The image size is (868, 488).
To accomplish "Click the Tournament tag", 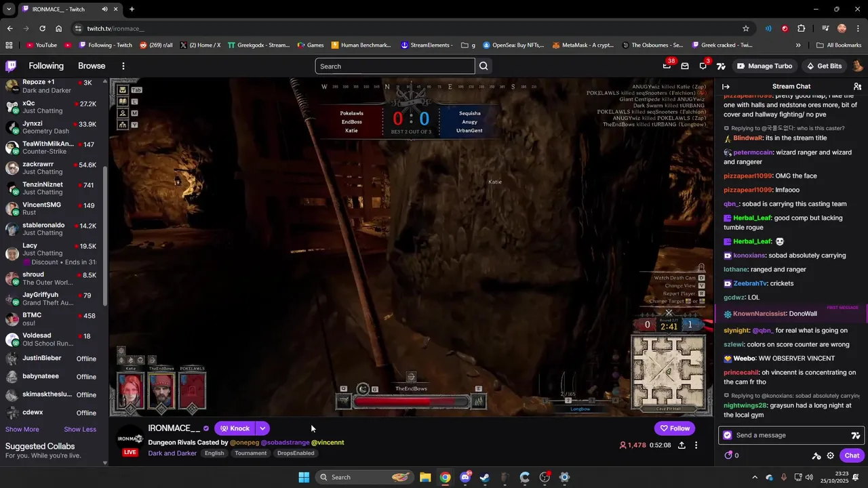I will 251,453.
